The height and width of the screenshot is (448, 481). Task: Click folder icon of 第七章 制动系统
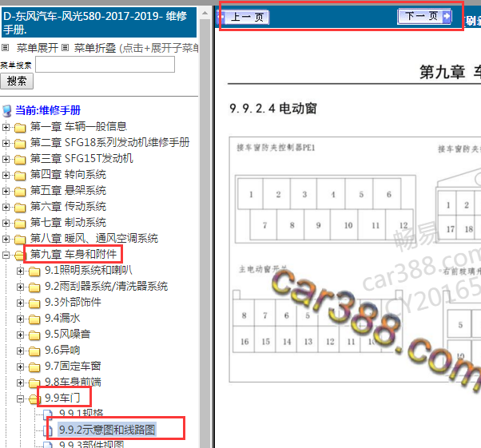pyautogui.click(x=20, y=223)
